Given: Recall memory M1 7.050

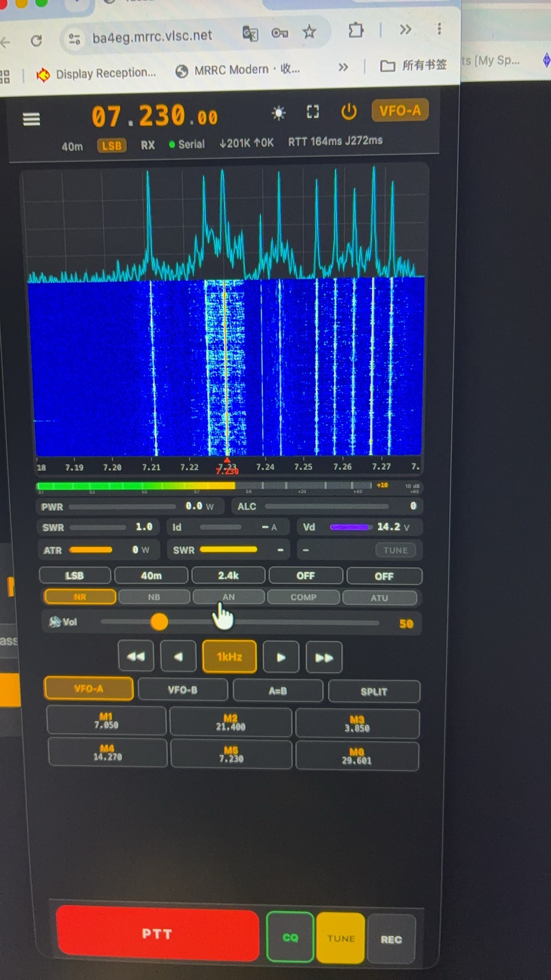Looking at the screenshot, I should 106,720.
